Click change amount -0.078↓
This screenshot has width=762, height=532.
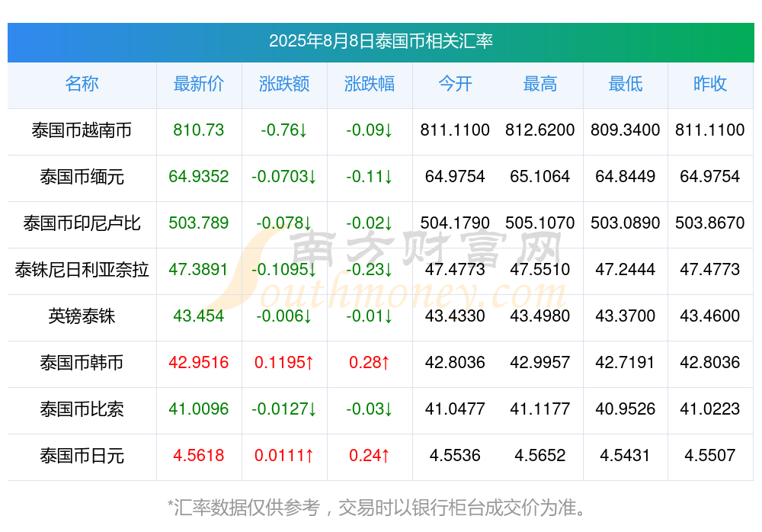coord(284,223)
